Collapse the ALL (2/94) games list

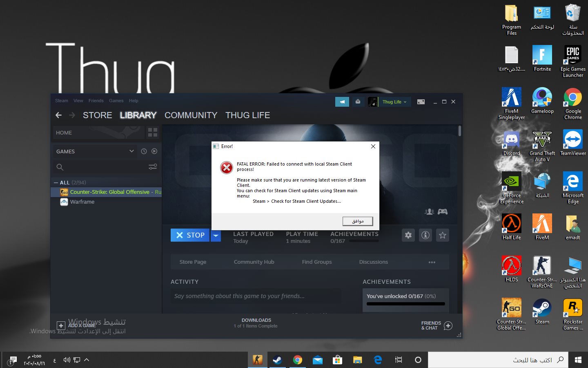(x=56, y=182)
